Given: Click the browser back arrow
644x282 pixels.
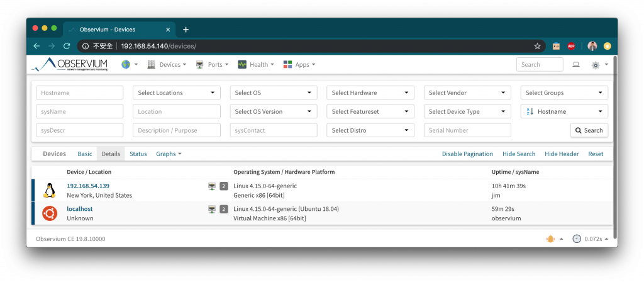Looking at the screenshot, I should click(36, 46).
